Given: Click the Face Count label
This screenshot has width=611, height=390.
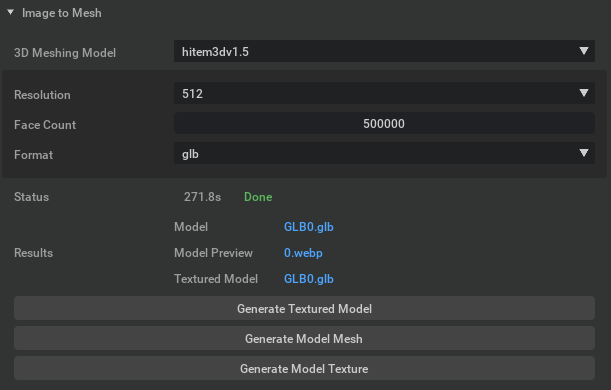Looking at the screenshot, I should 45,125.
